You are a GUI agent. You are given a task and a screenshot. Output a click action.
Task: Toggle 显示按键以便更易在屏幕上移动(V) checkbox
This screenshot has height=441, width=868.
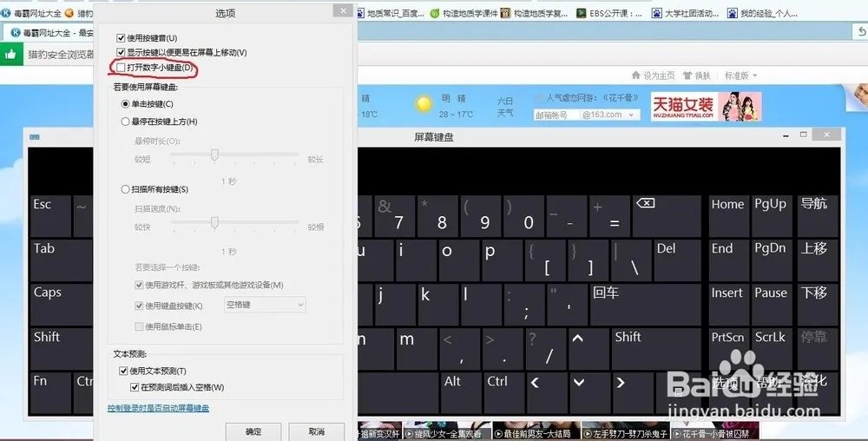(x=121, y=53)
